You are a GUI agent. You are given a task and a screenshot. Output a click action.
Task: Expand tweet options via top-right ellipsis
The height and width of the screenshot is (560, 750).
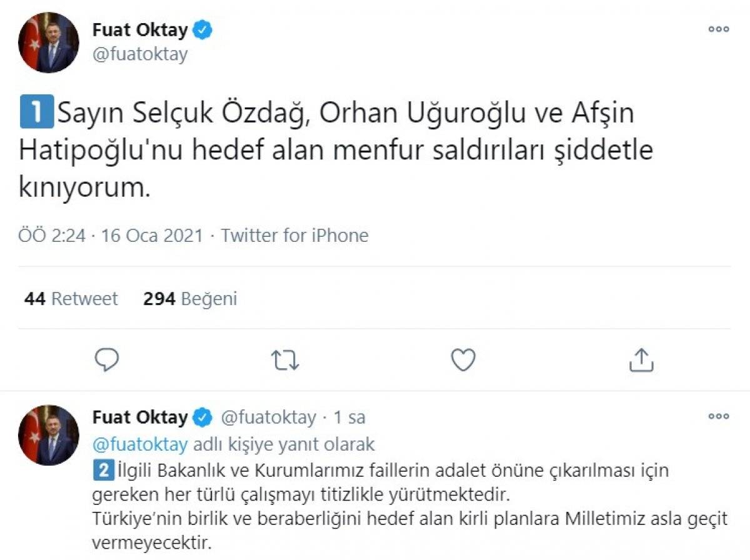pyautogui.click(x=720, y=29)
